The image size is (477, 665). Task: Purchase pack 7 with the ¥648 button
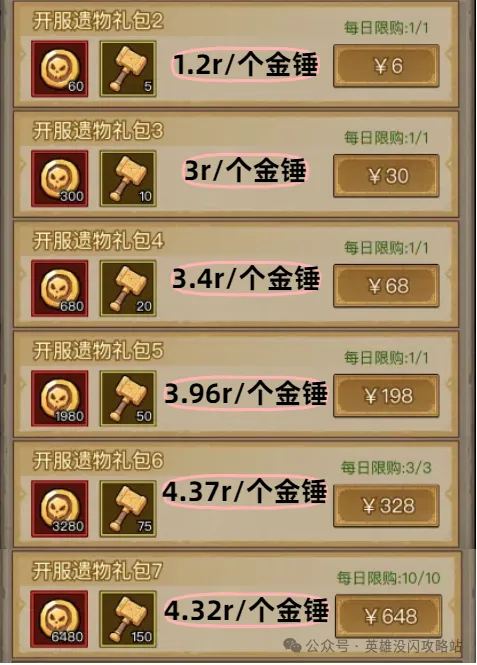pyautogui.click(x=388, y=616)
